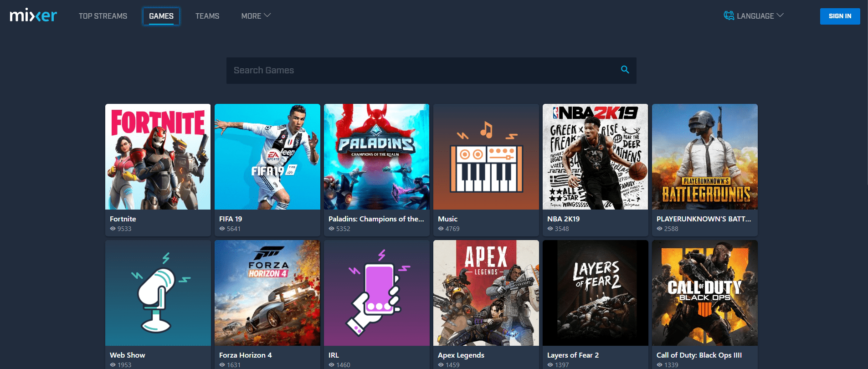Screen dimensions: 868x369
Task: Click the Layers of Fear 2 title
Action: (573, 355)
